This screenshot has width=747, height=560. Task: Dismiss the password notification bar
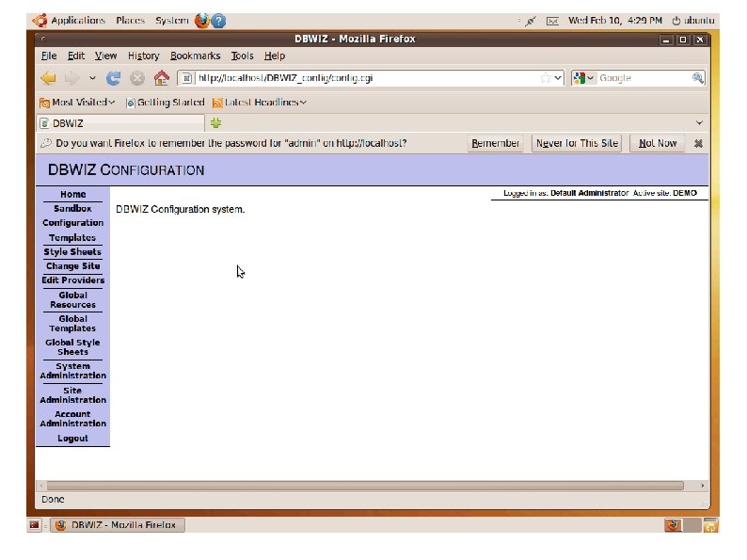[698, 143]
